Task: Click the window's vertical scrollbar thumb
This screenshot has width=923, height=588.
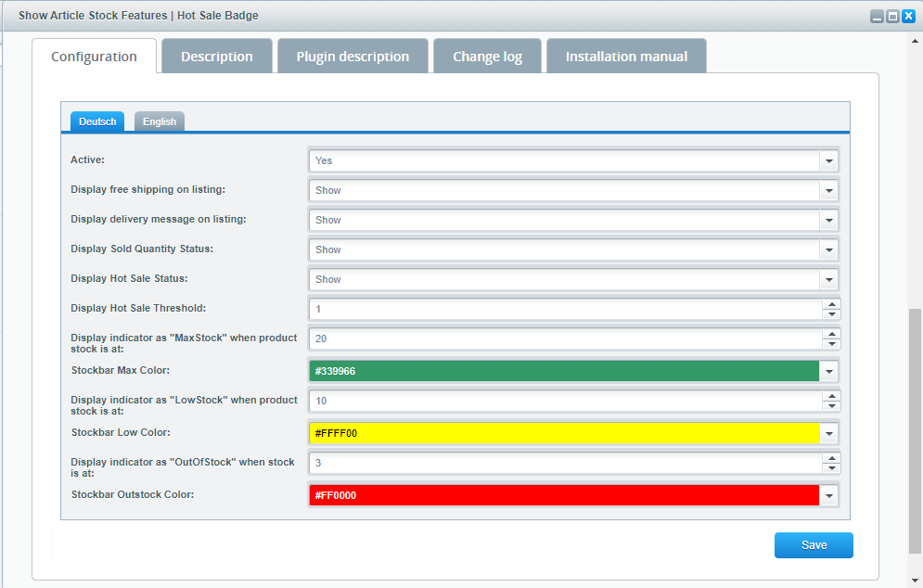Action: coord(915,431)
